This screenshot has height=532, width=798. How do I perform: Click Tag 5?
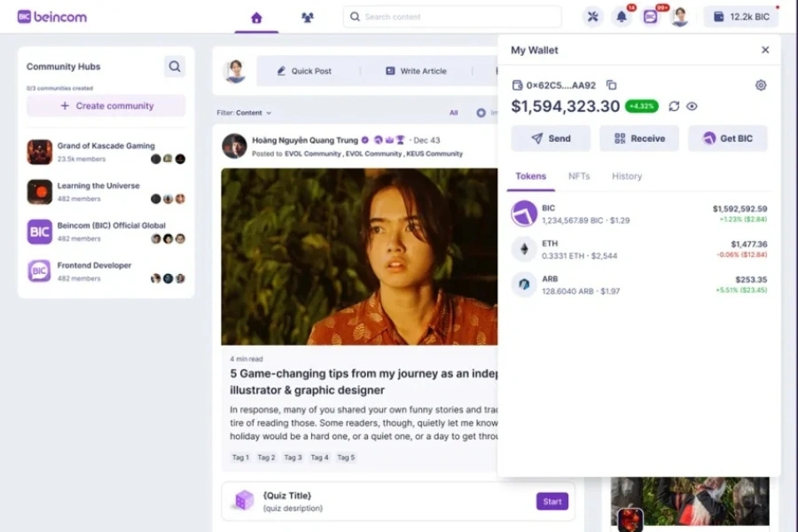[346, 458]
